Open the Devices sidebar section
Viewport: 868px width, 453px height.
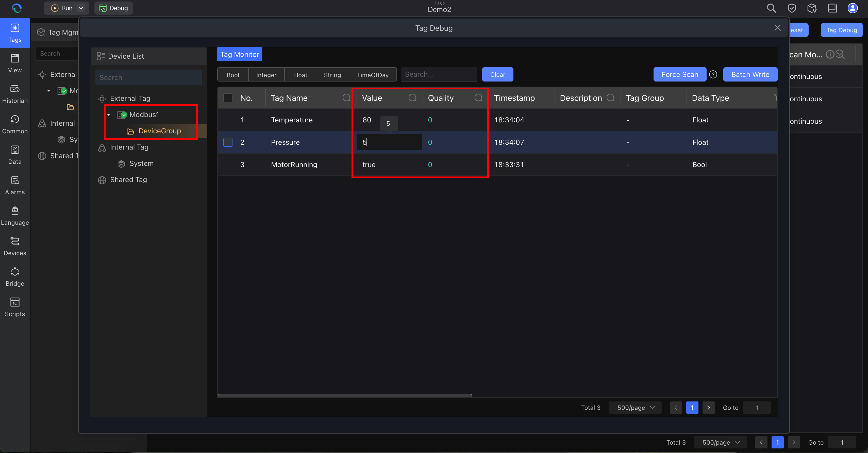15,246
